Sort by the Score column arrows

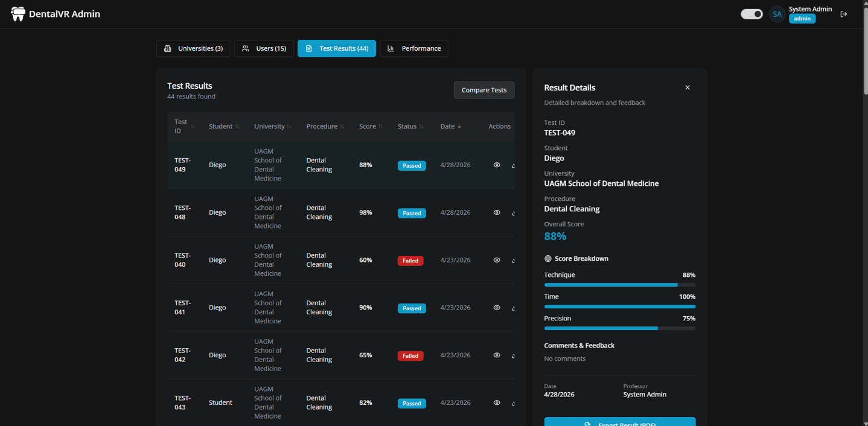[x=381, y=127]
